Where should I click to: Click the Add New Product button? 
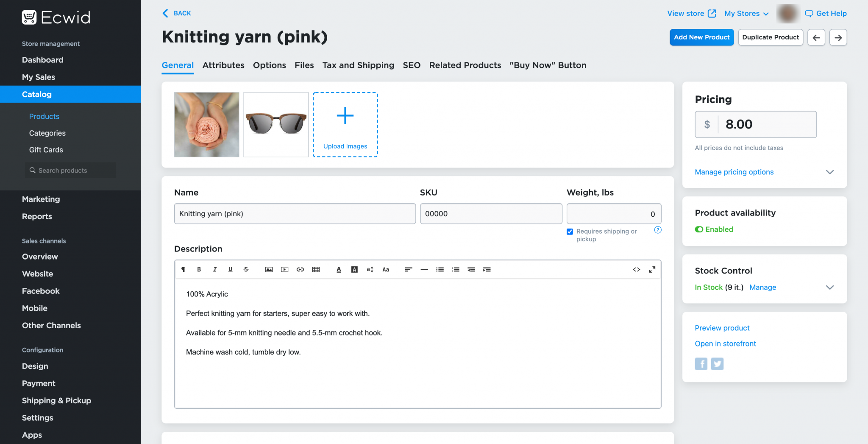(x=701, y=37)
